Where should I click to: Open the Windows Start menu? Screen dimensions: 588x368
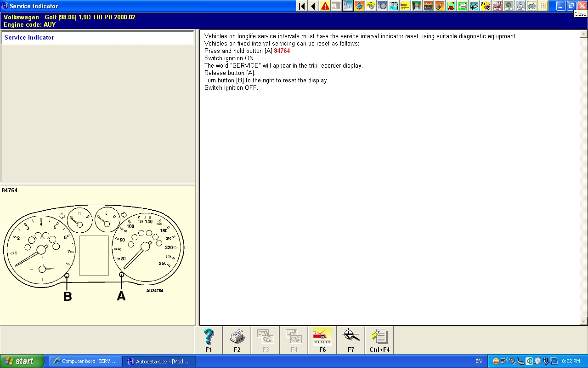click(x=22, y=361)
